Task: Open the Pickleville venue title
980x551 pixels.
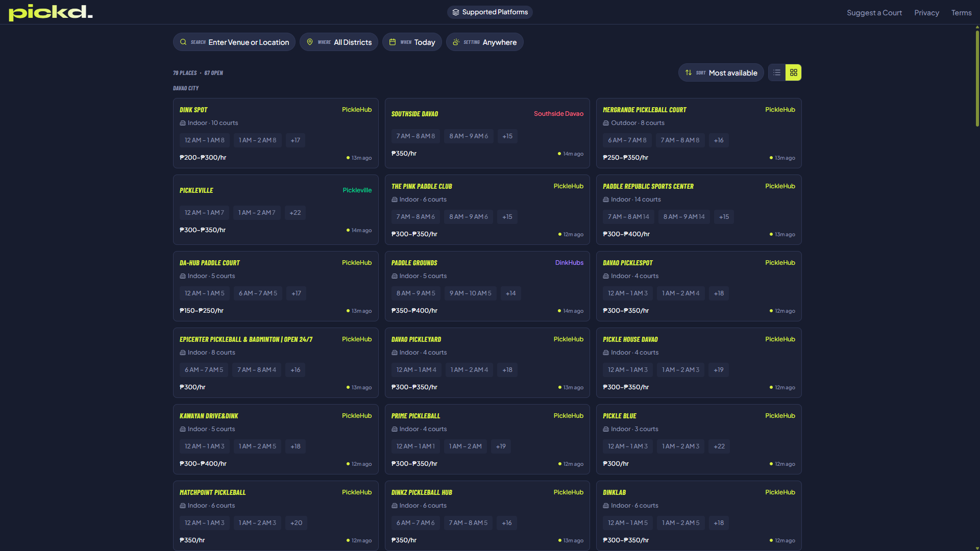Action: [197, 190]
